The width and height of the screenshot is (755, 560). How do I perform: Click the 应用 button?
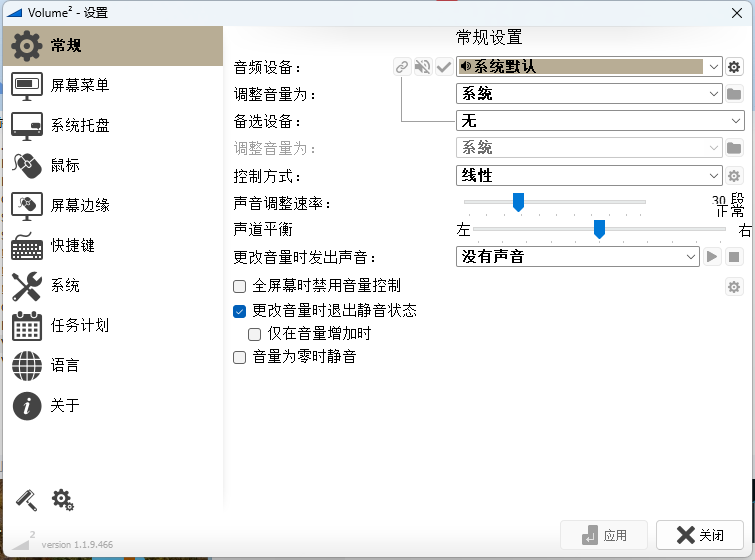604,535
